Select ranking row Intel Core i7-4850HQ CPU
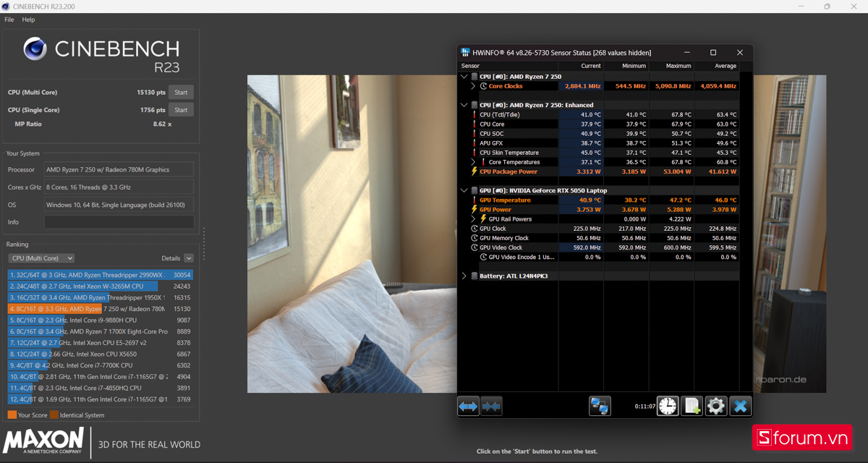The image size is (868, 463). [100, 388]
